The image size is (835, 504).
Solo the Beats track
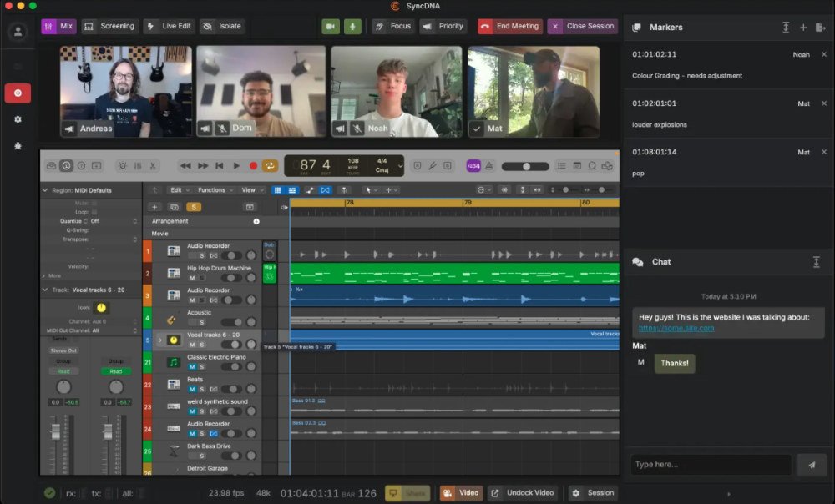click(202, 389)
